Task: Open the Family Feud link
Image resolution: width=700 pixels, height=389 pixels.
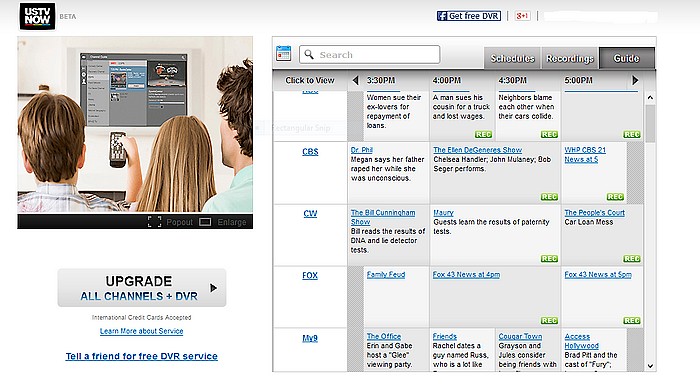Action: click(x=386, y=275)
